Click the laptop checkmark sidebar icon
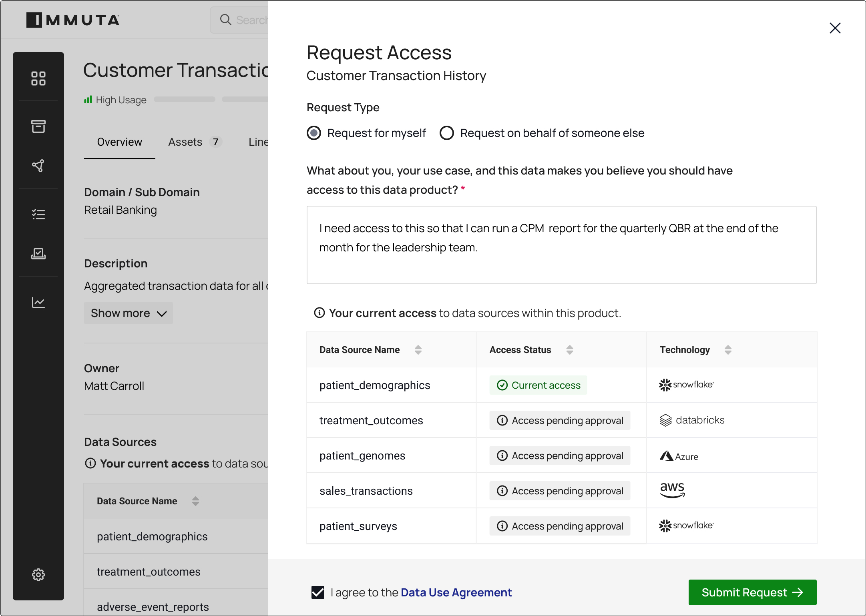Screen dimensions: 866x616 point(38,254)
